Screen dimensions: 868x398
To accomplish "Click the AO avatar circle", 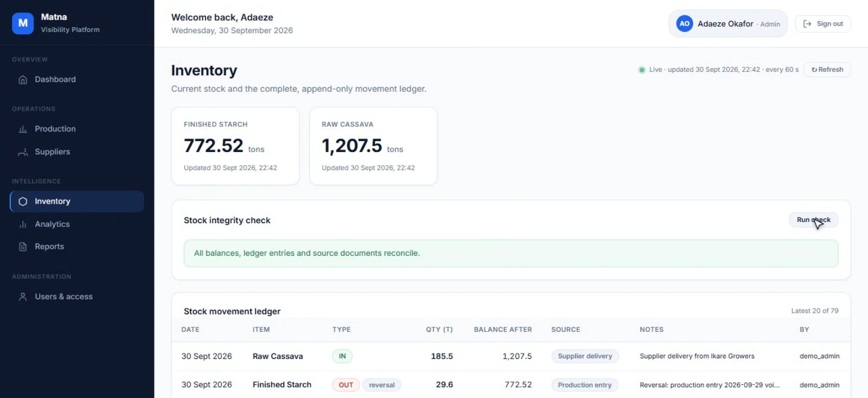I will pos(685,24).
